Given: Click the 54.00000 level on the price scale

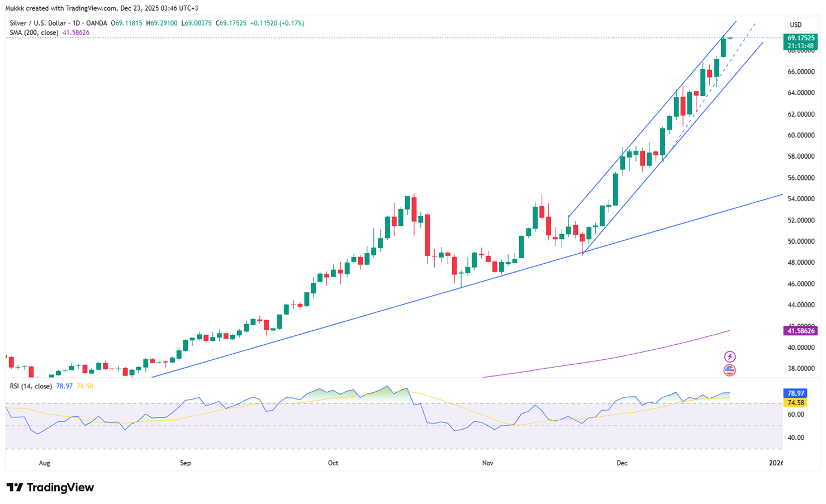Looking at the screenshot, I should point(801,199).
